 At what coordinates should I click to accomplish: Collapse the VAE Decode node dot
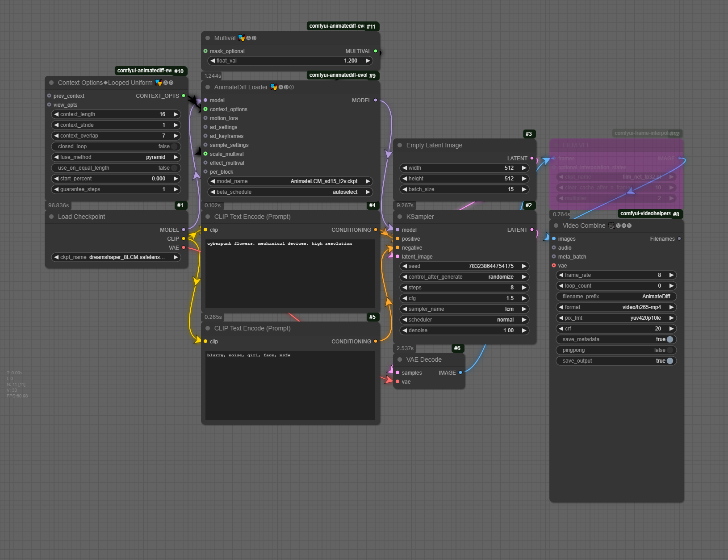click(400, 359)
